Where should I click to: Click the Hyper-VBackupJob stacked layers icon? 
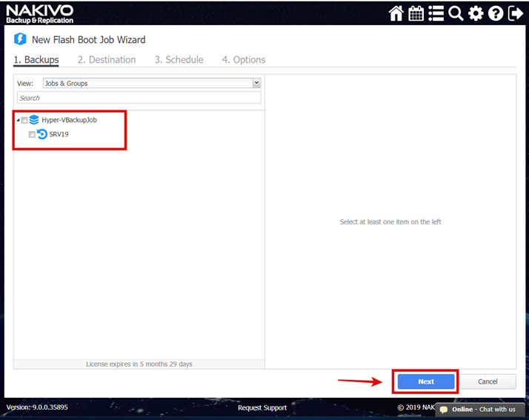34,120
